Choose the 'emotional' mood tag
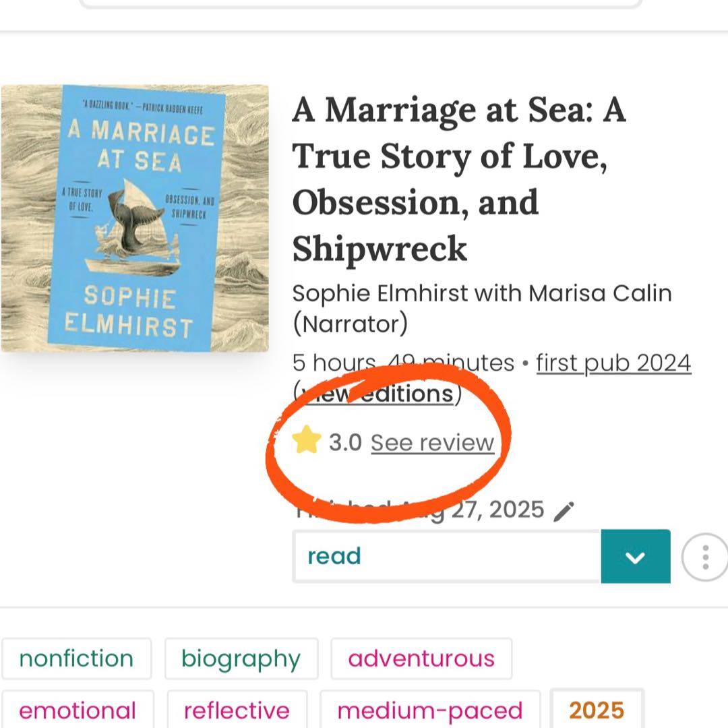Image resolution: width=728 pixels, height=728 pixels. point(78,710)
